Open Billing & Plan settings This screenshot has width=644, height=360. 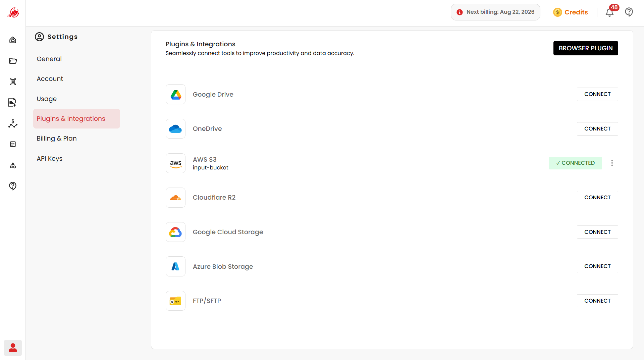click(x=56, y=138)
